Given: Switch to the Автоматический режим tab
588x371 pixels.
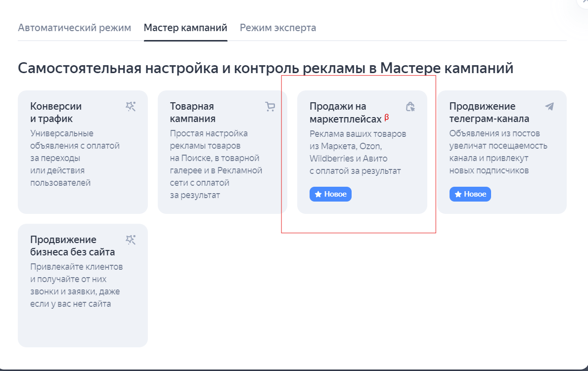Looking at the screenshot, I should (74, 28).
